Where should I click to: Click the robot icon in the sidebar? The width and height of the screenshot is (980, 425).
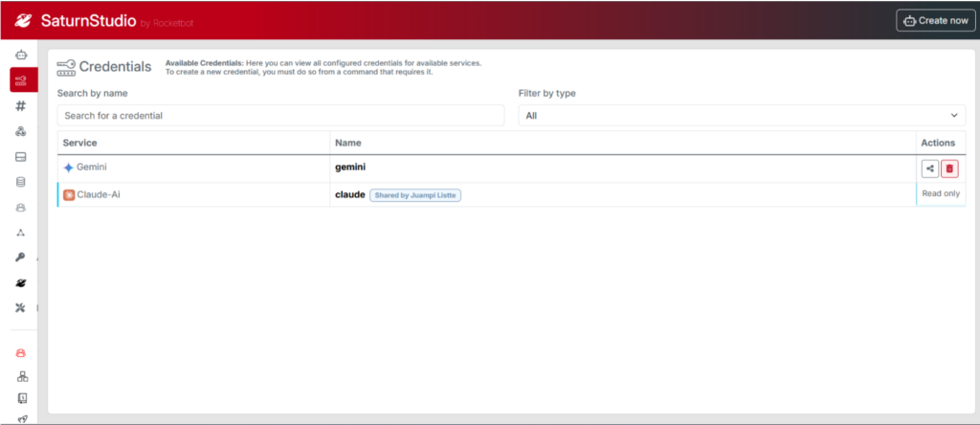coord(21,56)
